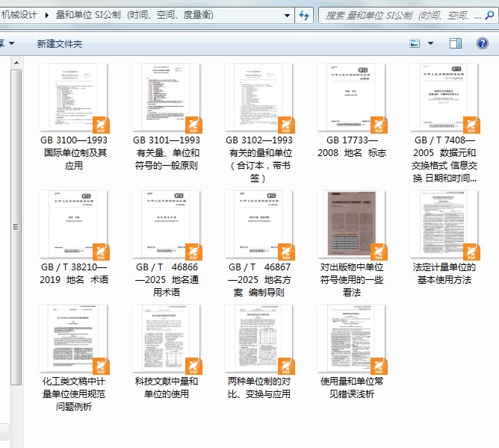Select GB 3101—1993 有关量、单位和符号 PDF
The image size is (499, 448).
[x=167, y=117]
